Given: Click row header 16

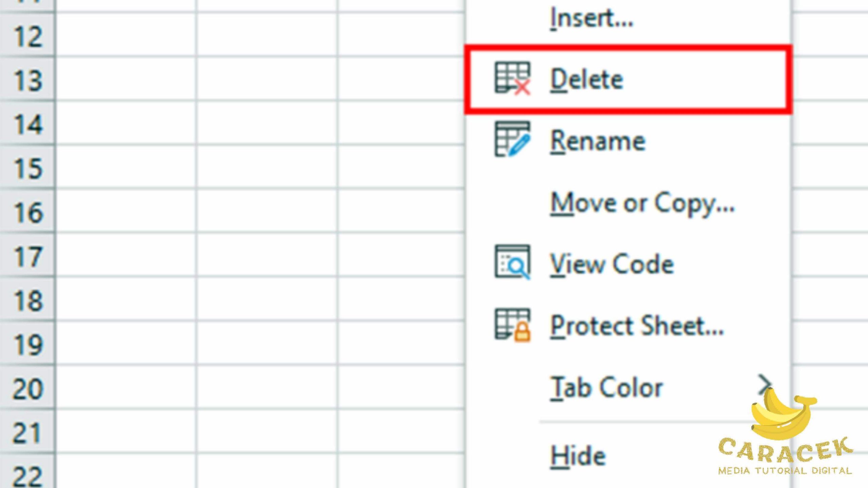Looking at the screenshot, I should [x=28, y=212].
